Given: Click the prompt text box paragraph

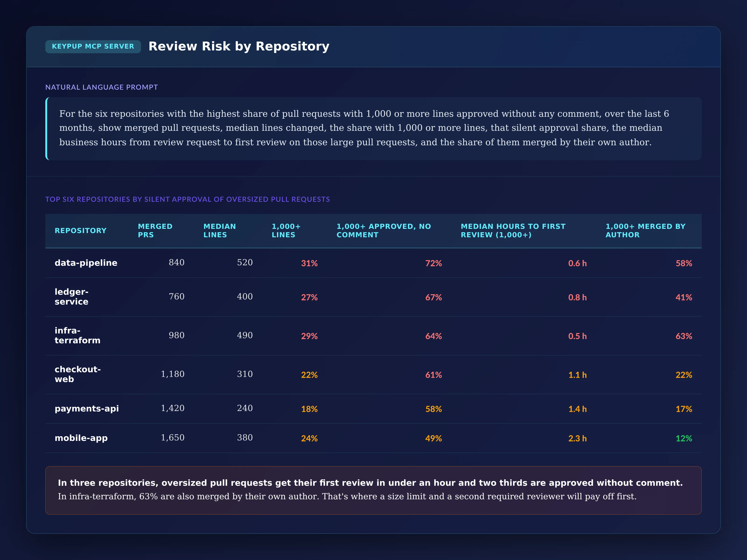Looking at the screenshot, I should pyautogui.click(x=373, y=128).
